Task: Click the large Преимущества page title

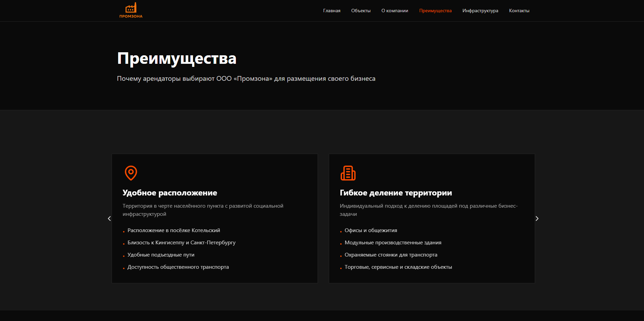Action: pyautogui.click(x=176, y=58)
